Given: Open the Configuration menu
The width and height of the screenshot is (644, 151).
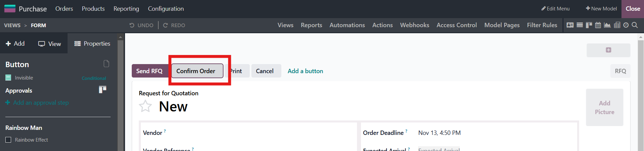Looking at the screenshot, I should click(x=166, y=9).
